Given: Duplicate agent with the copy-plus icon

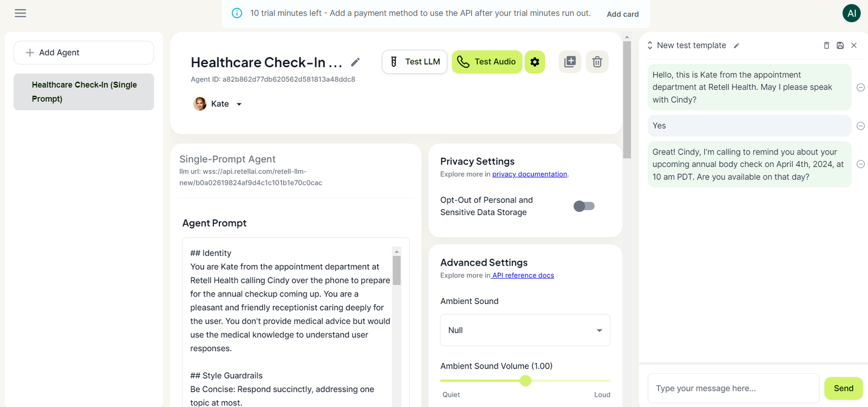Looking at the screenshot, I should tap(570, 62).
